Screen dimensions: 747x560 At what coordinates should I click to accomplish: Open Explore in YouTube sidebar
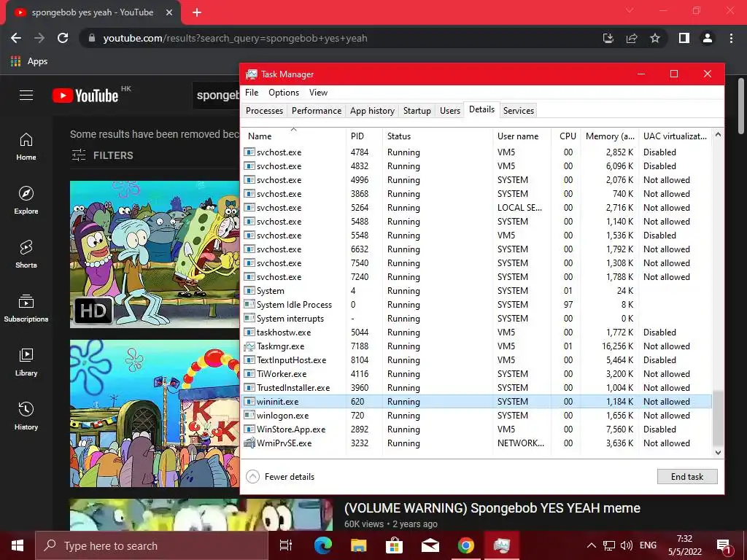tap(26, 201)
